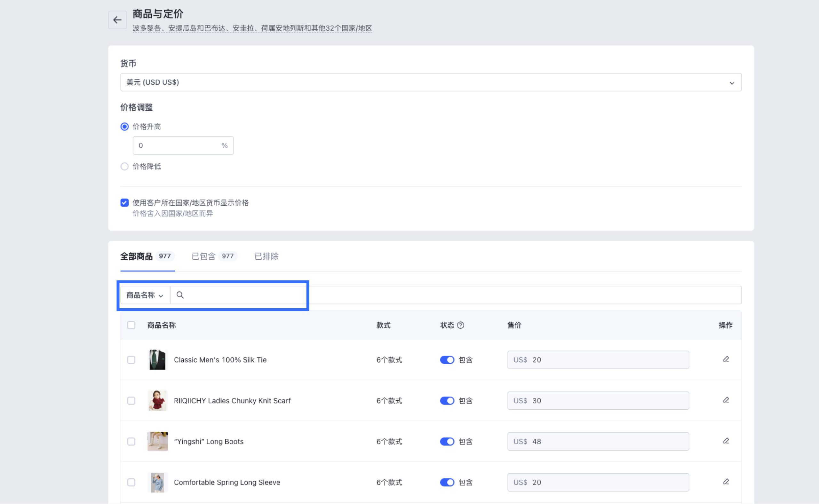The image size is (819, 504).
Task: Toggle off 包含 for Classic Men's Silk Tie
Action: (447, 360)
